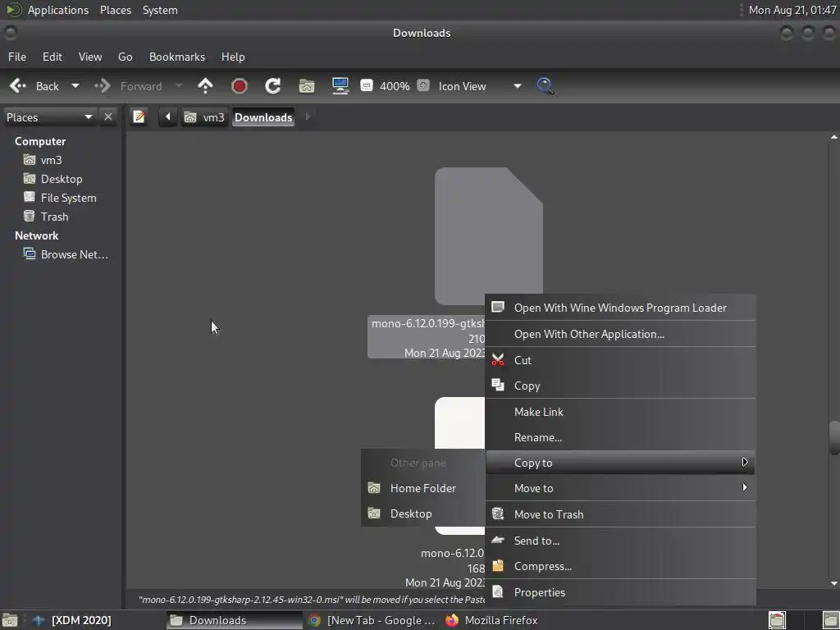840x630 pixels.
Task: Choose Cut in the context menu
Action: pyautogui.click(x=620, y=360)
